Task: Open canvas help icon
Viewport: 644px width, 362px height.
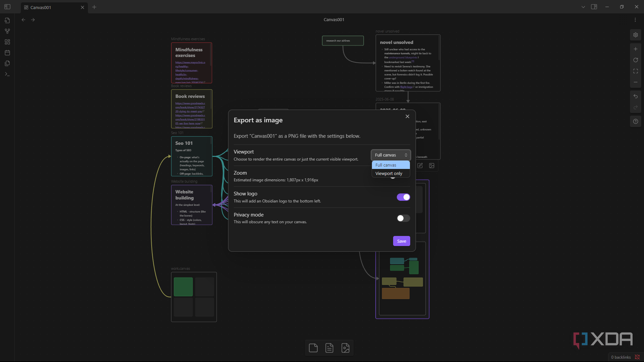Action: (x=636, y=121)
